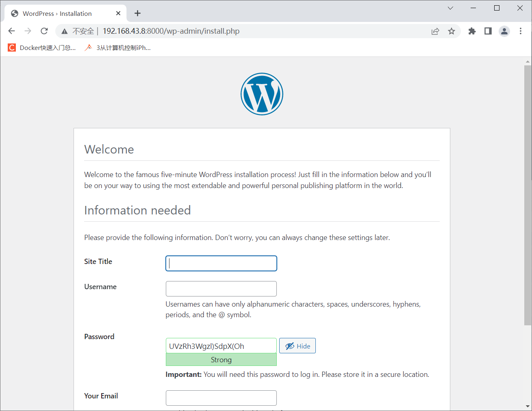Viewport: 532px width, 411px height.
Task: Share this page using the share icon
Action: click(435, 31)
